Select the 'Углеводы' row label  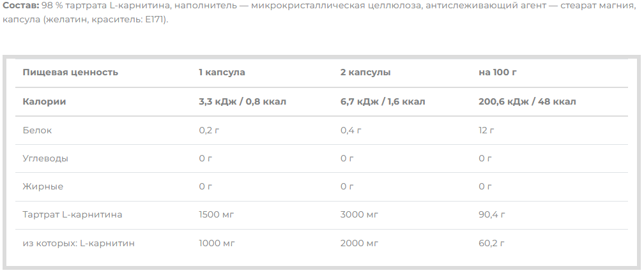(45, 159)
